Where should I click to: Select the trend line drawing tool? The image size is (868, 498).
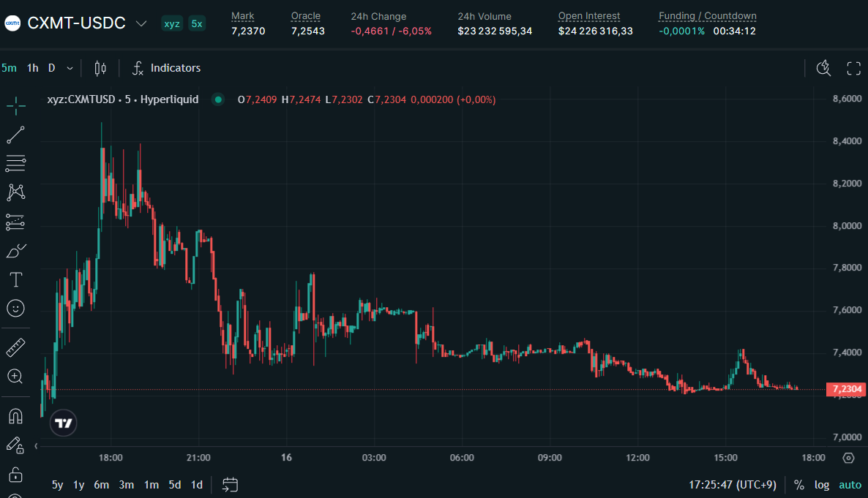[16, 135]
